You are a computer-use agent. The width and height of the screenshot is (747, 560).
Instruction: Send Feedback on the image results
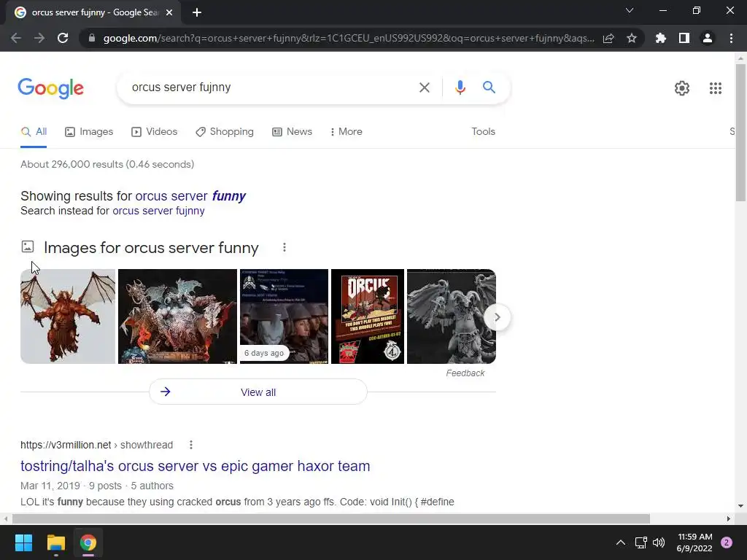click(465, 373)
